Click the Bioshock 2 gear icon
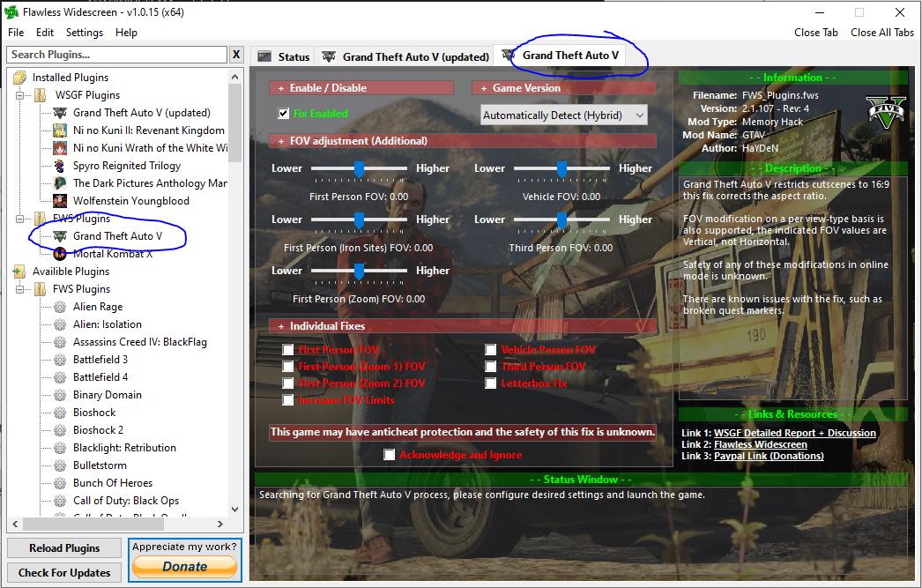 tap(60, 430)
